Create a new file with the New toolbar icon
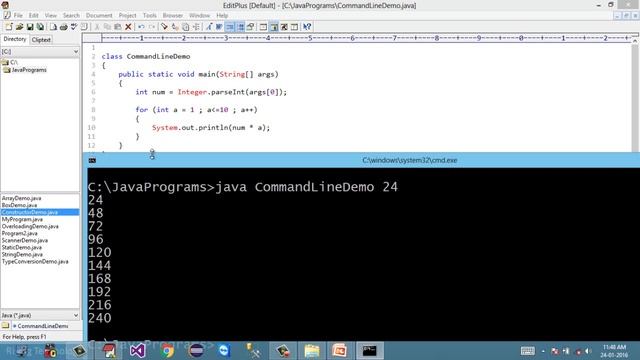640x360 pixels. click(8, 27)
